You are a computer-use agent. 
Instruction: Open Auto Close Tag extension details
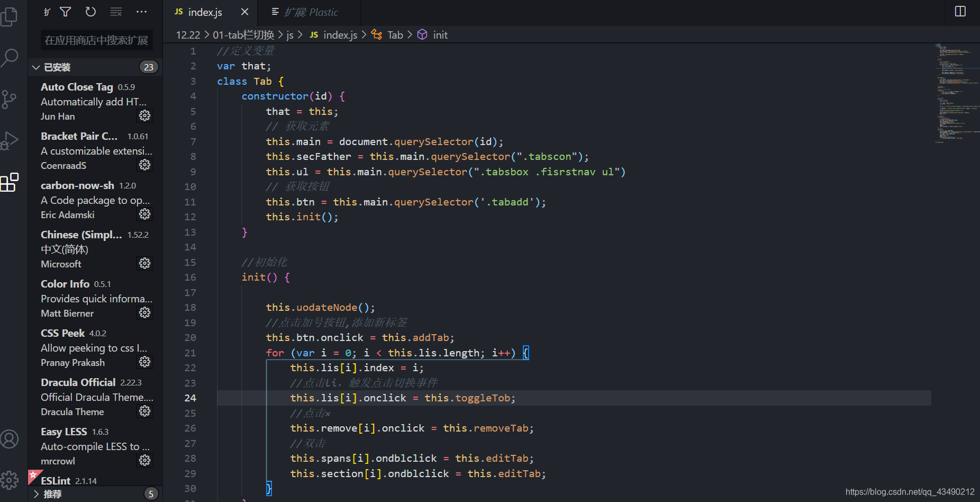coord(95,101)
